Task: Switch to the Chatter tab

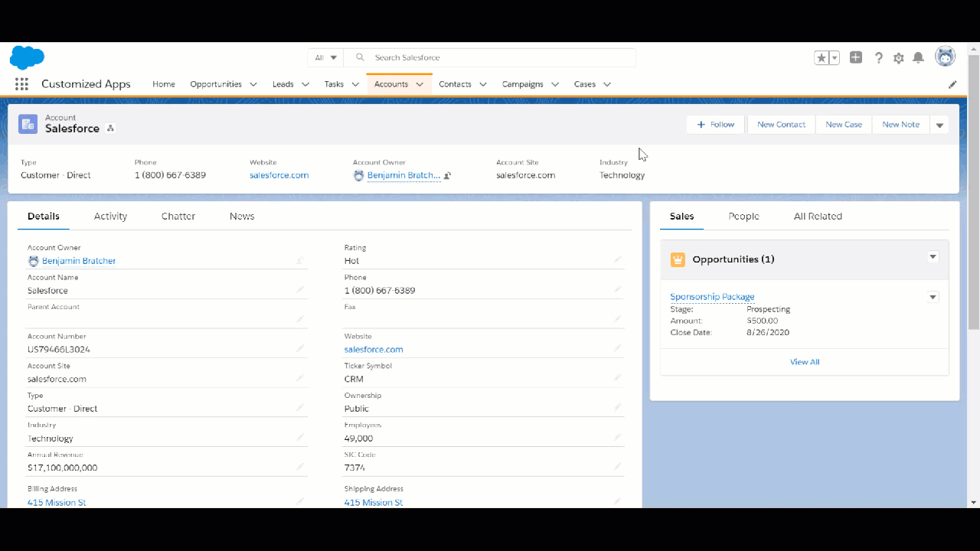Action: point(178,217)
